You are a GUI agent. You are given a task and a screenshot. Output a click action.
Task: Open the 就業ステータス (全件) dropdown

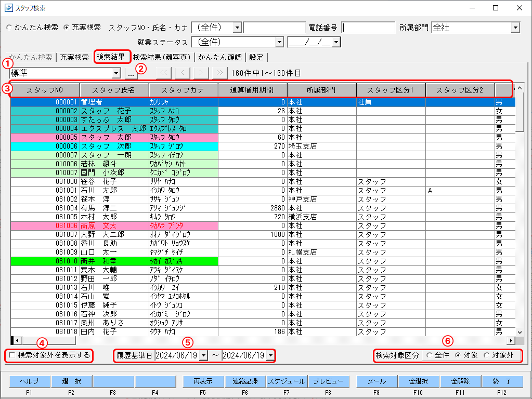coord(279,42)
